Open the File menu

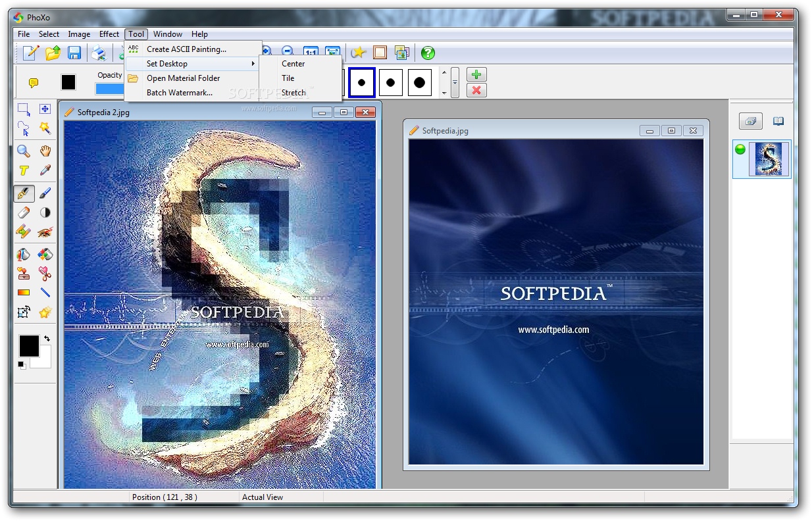tap(24, 34)
